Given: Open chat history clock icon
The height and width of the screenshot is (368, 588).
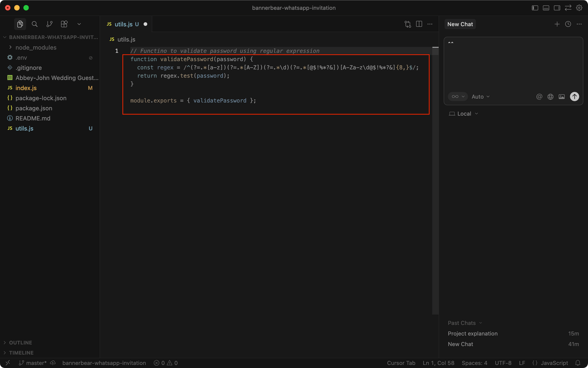Looking at the screenshot, I should click(568, 24).
